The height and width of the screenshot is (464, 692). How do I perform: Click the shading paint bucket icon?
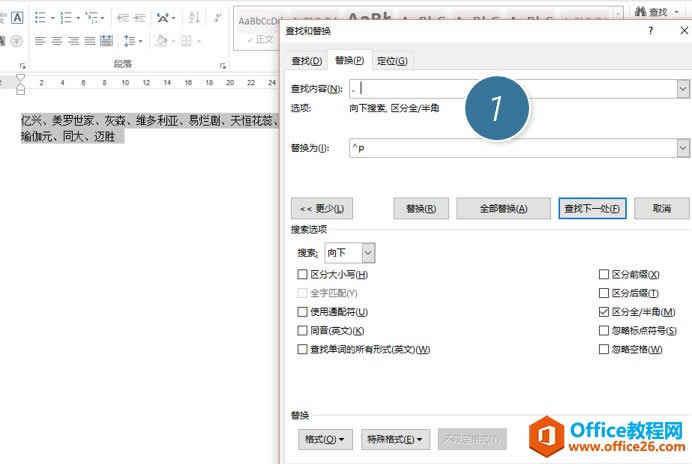(162, 41)
